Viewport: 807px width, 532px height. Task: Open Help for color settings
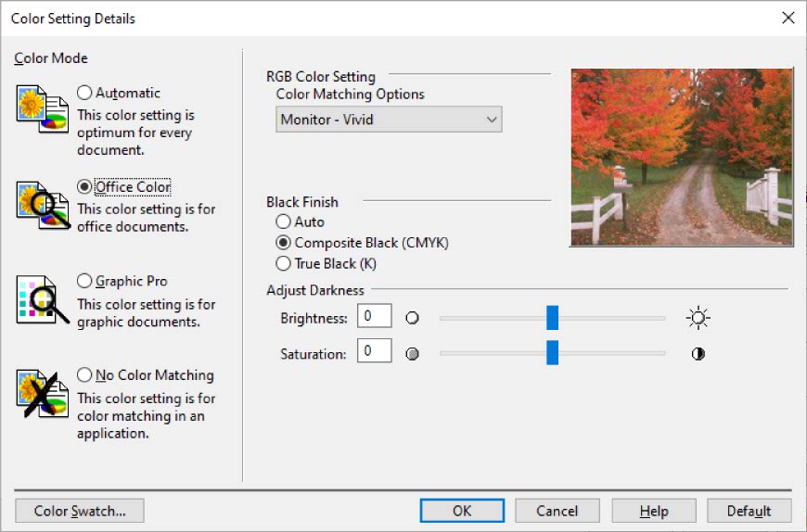pos(654,511)
